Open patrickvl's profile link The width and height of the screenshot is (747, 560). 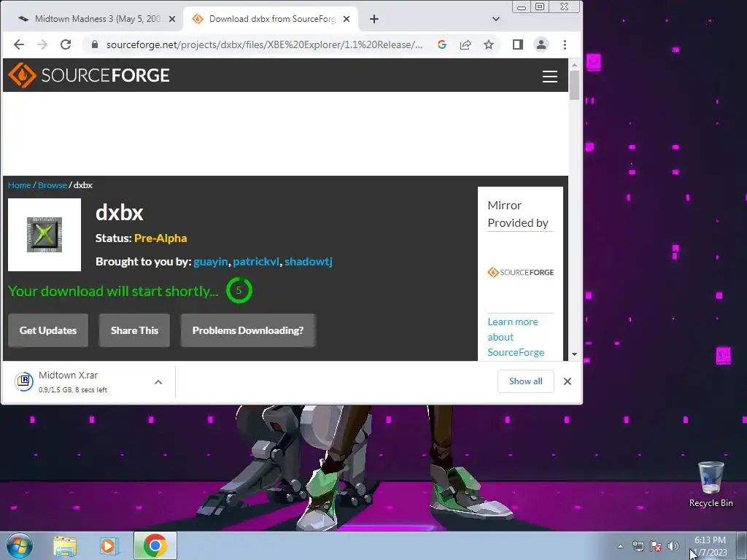256,262
